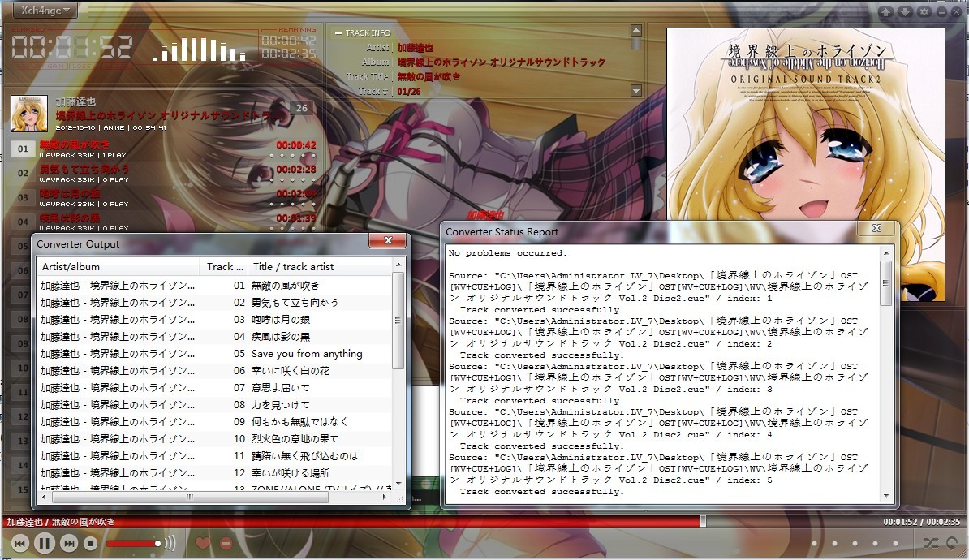
Task: Adjust the red volume slider
Action: 133,543
